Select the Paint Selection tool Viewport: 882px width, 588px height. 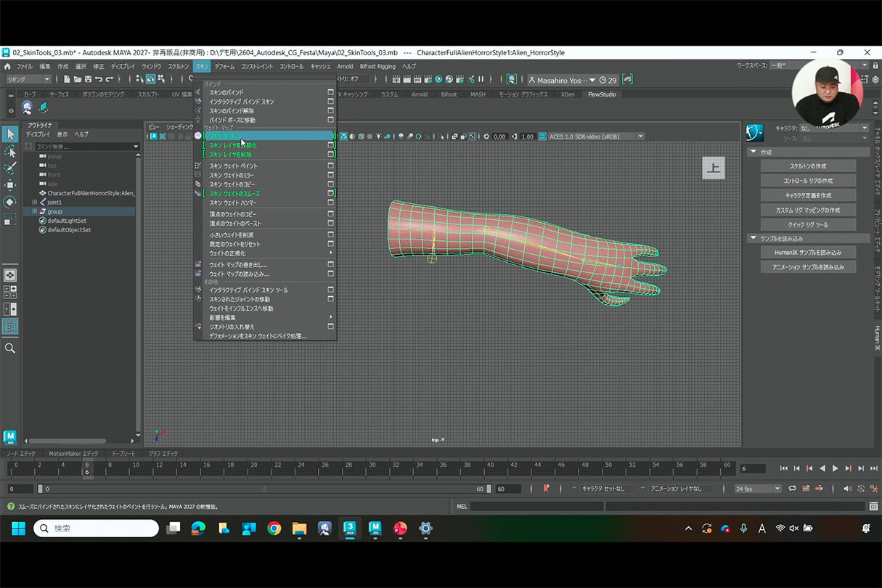point(10,168)
